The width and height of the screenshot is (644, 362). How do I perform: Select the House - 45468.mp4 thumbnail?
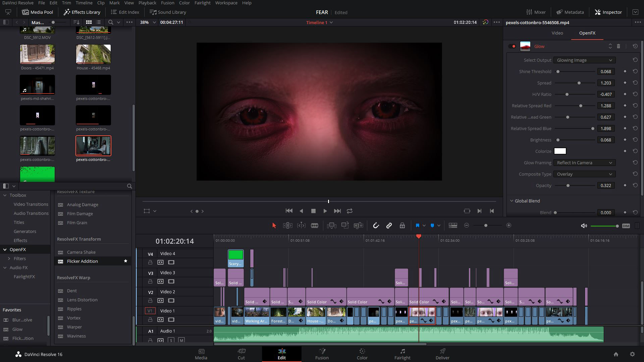(93, 54)
